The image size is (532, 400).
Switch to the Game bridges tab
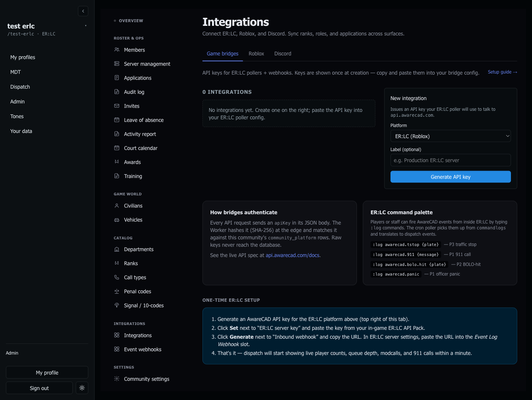pos(222,54)
